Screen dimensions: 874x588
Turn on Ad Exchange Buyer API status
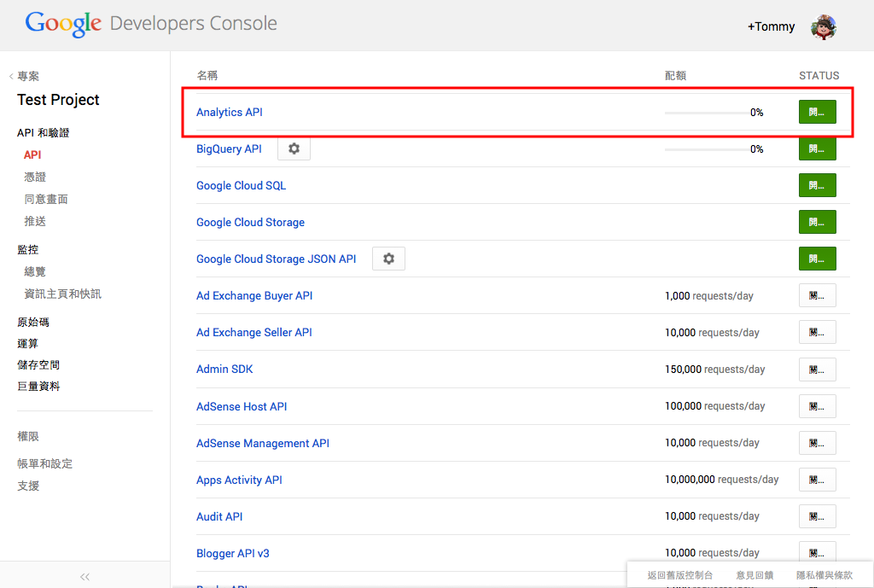[817, 295]
